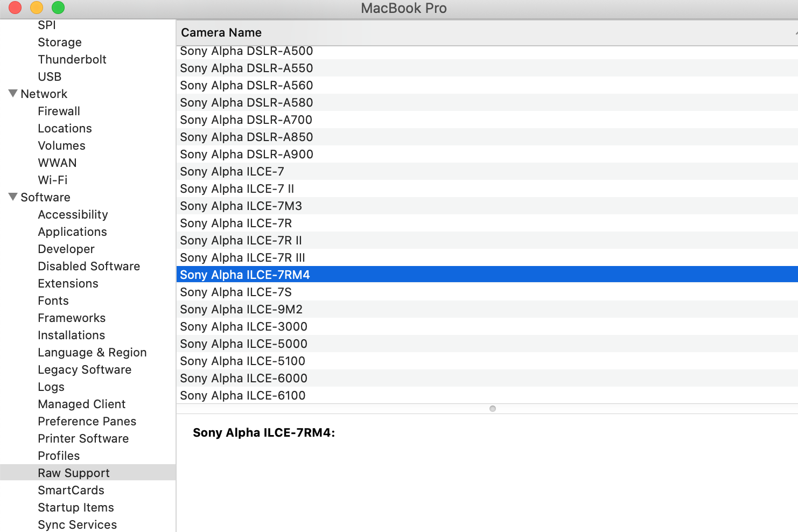
Task: Select Installations in the sidebar
Action: click(x=71, y=335)
